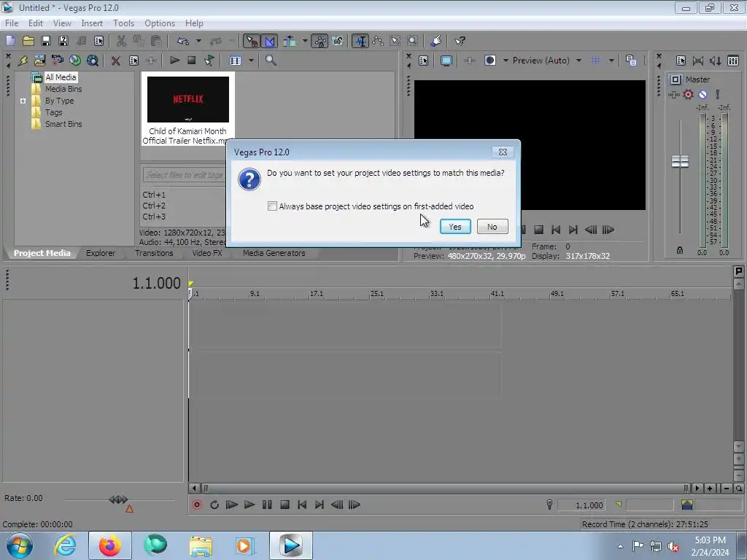Viewport: 747px width, 560px height.
Task: Click the What's This help icon
Action: (460, 41)
